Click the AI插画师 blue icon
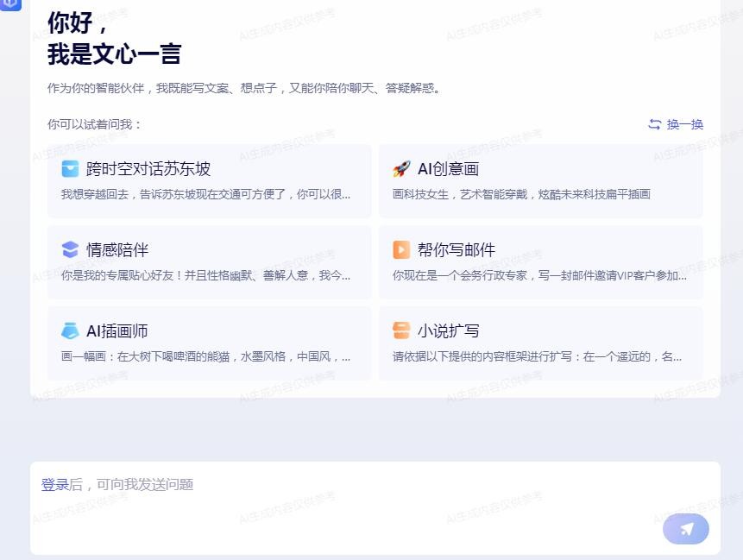743x560 pixels. 70,330
